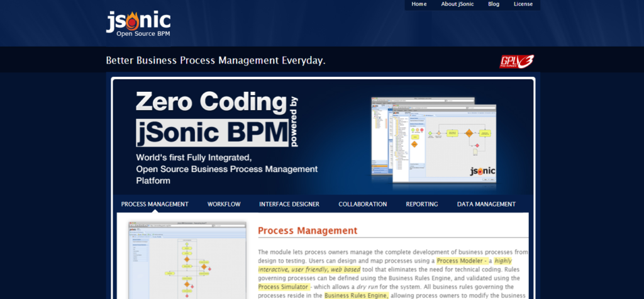The width and height of the screenshot is (644, 299).
Task: Click the highlighted Business Rules Engine text
Action: 356,295
